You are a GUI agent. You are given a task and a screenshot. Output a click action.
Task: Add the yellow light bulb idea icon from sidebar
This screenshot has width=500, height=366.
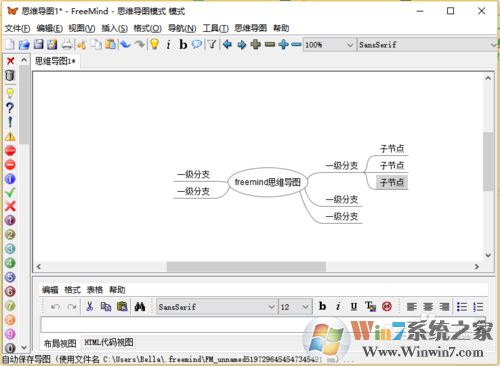click(10, 94)
